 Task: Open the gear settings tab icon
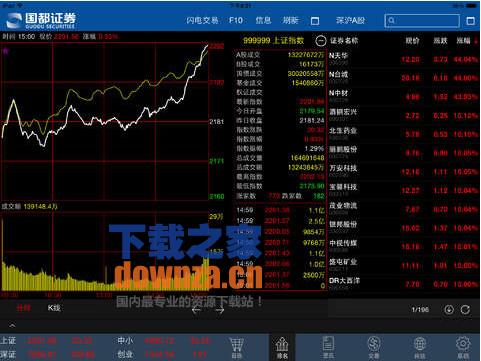(463, 347)
